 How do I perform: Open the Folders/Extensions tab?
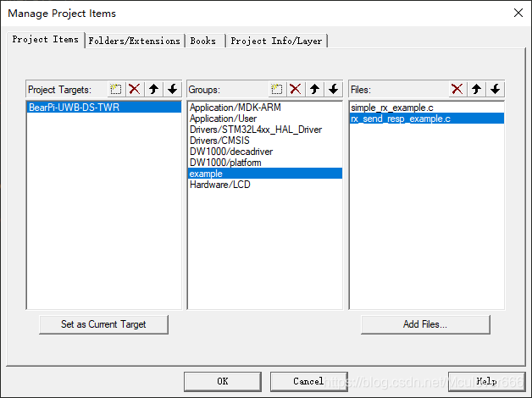click(x=135, y=41)
